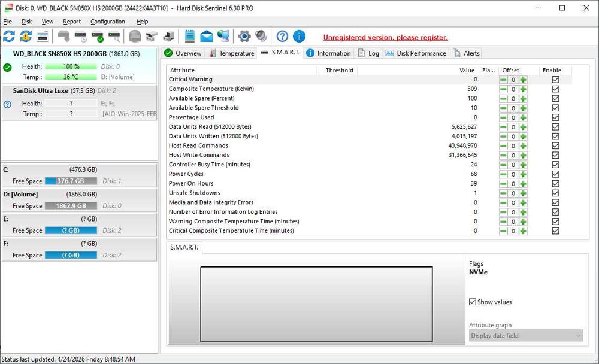Open the Configuration menu

[107, 22]
